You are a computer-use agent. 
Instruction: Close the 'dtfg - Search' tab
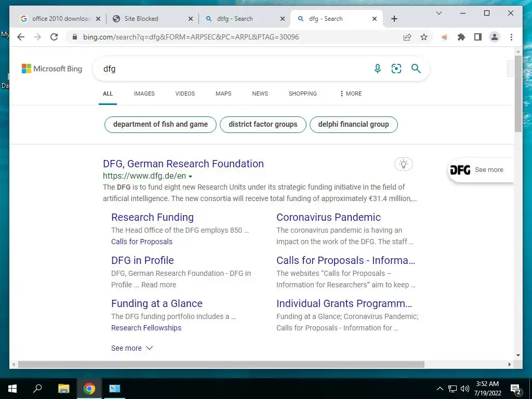tap(282, 19)
